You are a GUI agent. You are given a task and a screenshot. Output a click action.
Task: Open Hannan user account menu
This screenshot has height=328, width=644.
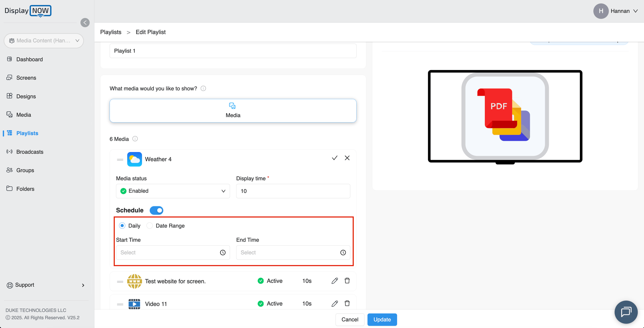(616, 11)
